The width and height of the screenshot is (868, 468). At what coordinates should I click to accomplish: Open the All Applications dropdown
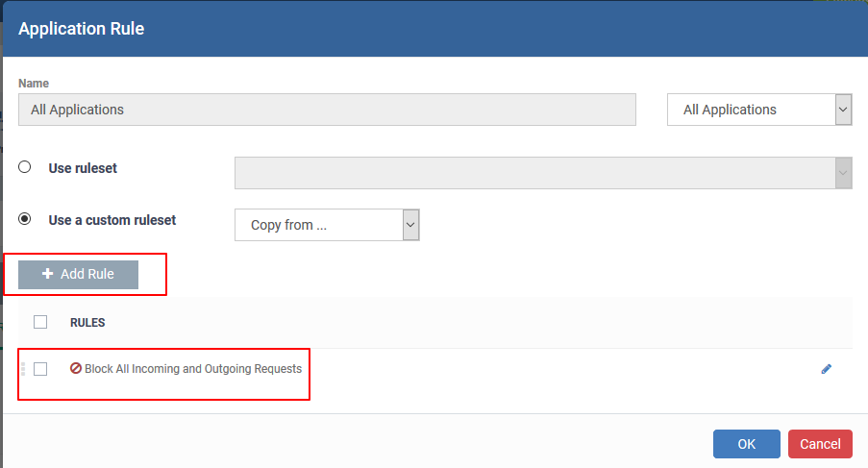tap(759, 110)
